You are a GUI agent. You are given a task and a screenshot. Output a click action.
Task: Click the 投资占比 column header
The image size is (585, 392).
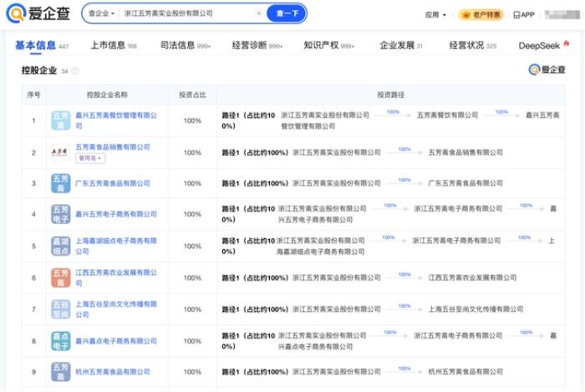[192, 94]
